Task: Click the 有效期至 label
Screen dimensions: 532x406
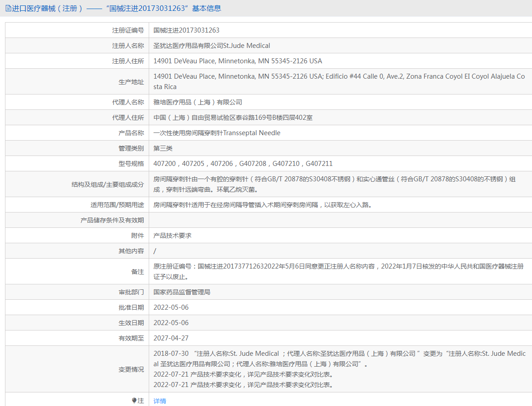Action: (131, 338)
